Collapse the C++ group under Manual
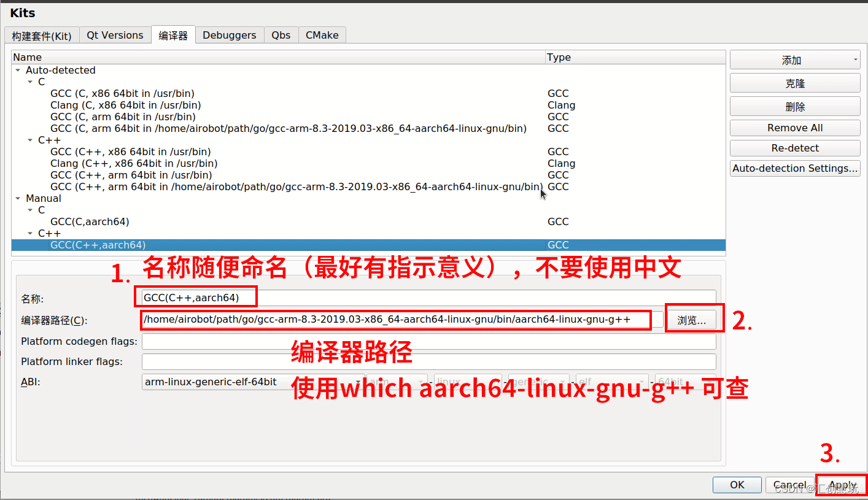The width and height of the screenshot is (868, 500). [x=30, y=234]
